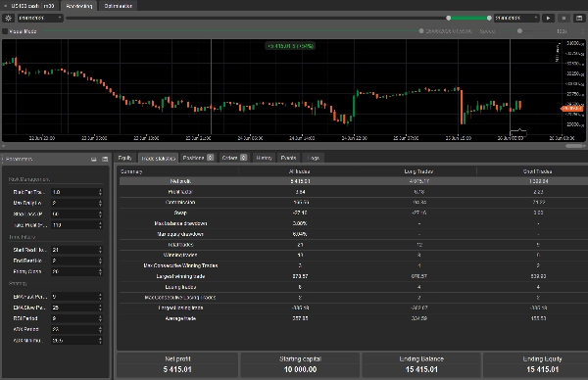Click the right handle of the backtest date range

point(489,18)
